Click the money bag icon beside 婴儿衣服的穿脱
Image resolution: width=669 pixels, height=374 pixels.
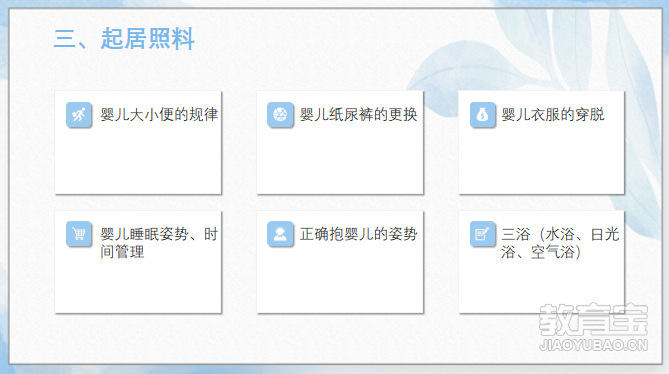point(483,115)
